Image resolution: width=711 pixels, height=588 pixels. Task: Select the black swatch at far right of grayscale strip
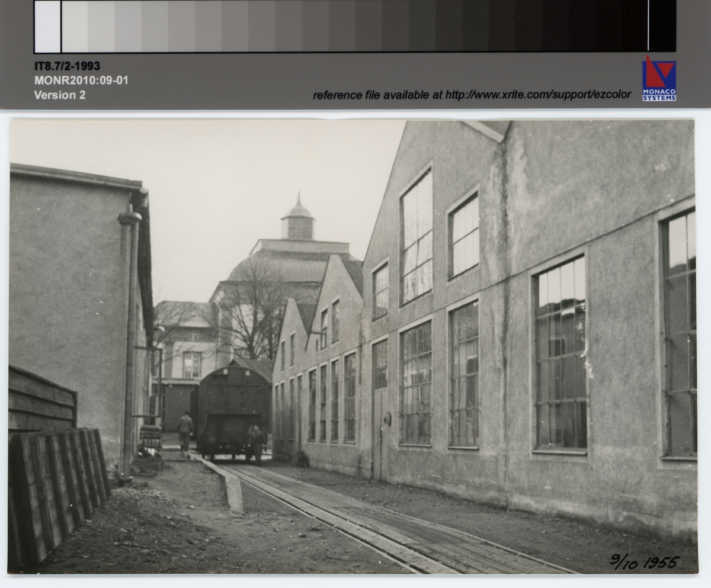(x=662, y=27)
